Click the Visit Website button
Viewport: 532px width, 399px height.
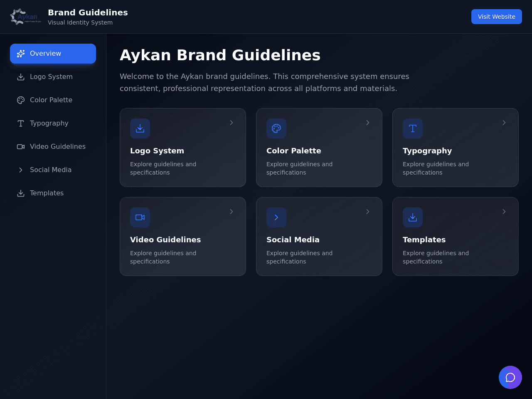point(497,17)
